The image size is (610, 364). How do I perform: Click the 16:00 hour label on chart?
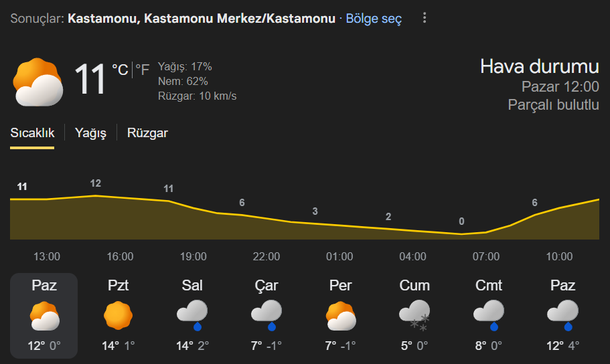click(120, 256)
